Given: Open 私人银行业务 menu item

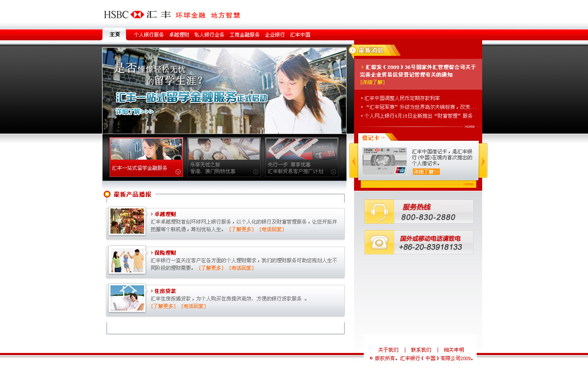Looking at the screenshot, I should 209,35.
